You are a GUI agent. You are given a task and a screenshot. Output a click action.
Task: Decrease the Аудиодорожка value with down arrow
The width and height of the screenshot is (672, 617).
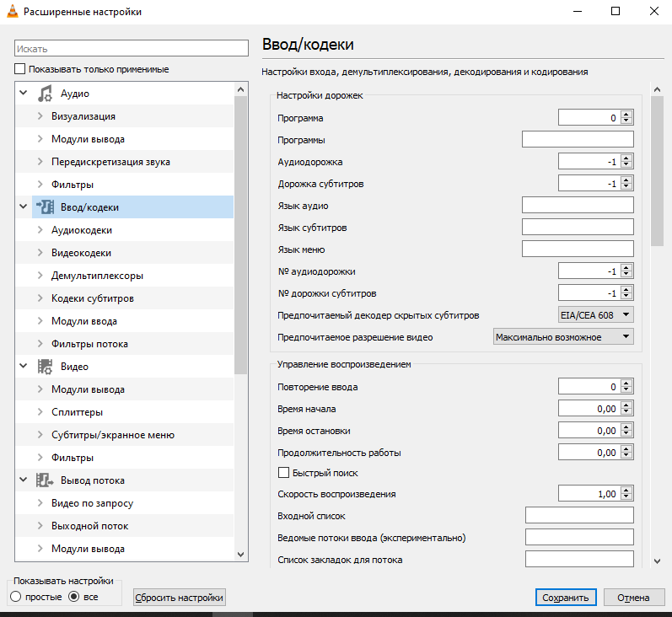tap(626, 164)
